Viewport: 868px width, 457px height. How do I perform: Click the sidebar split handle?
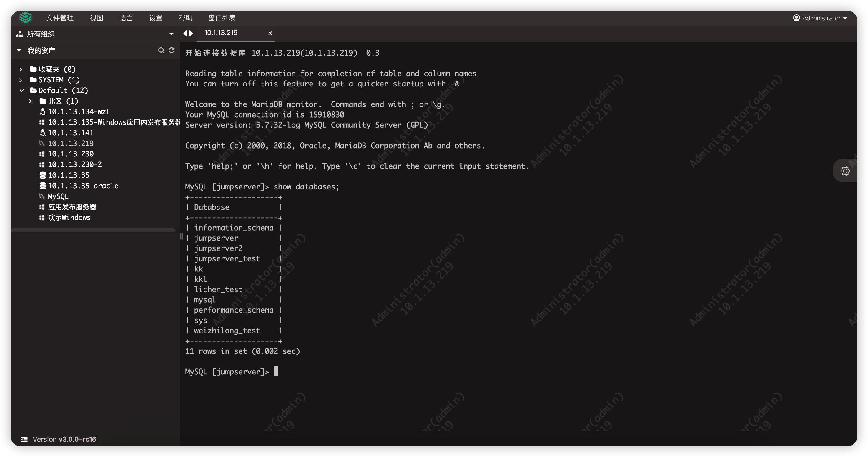(181, 236)
